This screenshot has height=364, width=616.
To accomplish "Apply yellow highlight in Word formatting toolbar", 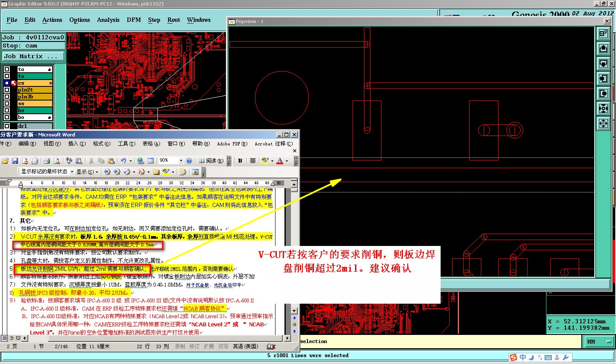I will point(265,161).
